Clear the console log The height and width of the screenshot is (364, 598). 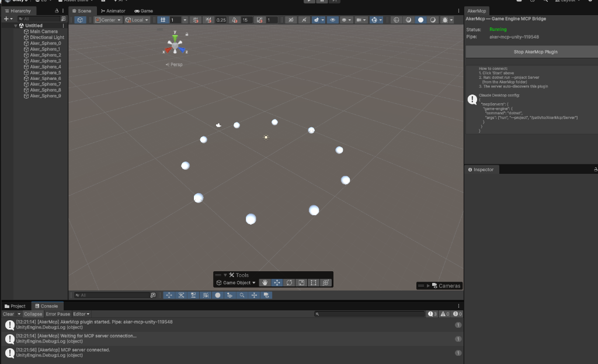(x=8, y=314)
